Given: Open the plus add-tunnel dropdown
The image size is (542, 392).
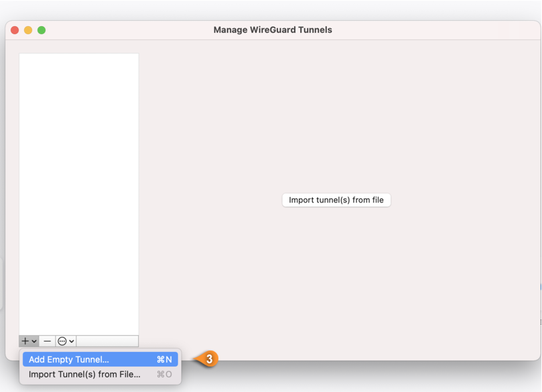Looking at the screenshot, I should point(29,341).
